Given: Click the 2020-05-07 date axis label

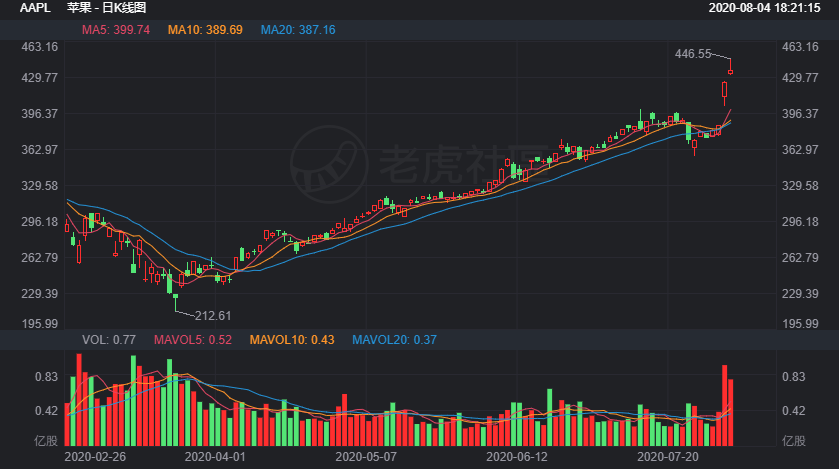Looking at the screenshot, I should [x=366, y=457].
